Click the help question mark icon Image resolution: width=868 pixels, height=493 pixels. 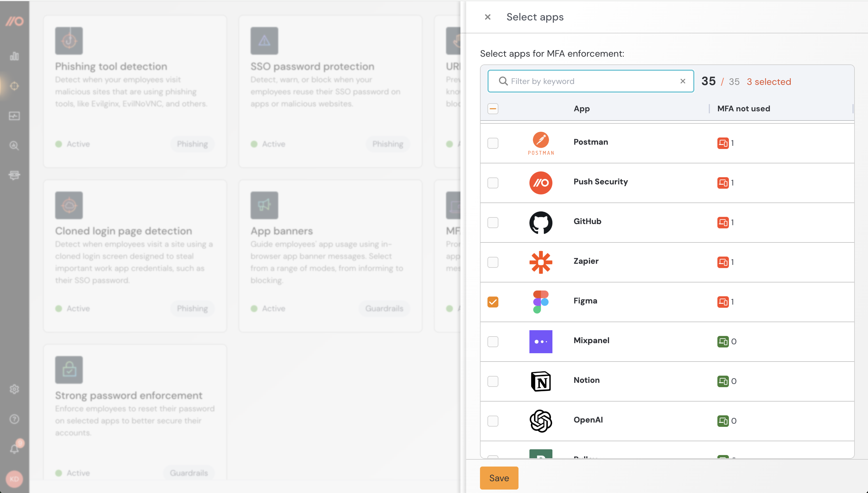[x=14, y=419]
